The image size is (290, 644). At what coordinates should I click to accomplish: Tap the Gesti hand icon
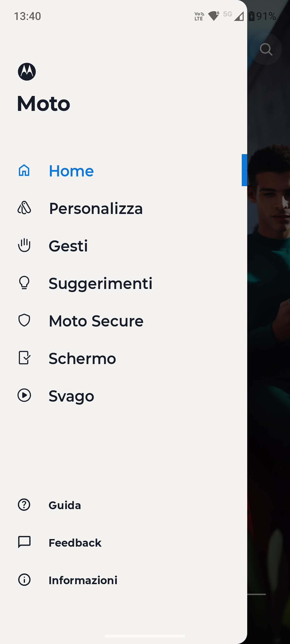[24, 245]
